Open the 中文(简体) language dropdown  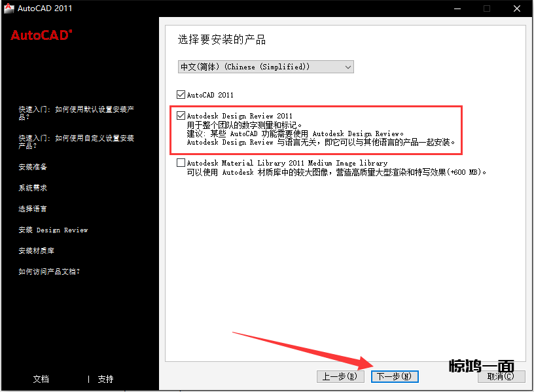click(266, 67)
